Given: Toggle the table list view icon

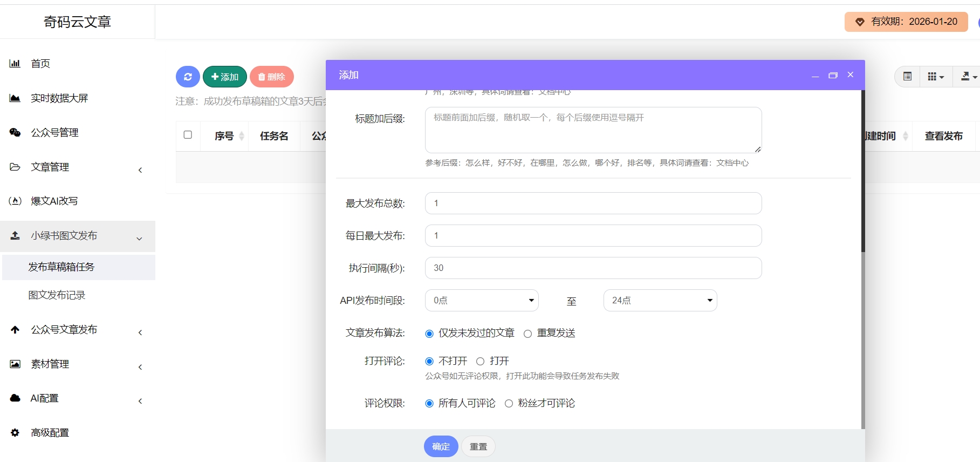Looking at the screenshot, I should pyautogui.click(x=908, y=77).
